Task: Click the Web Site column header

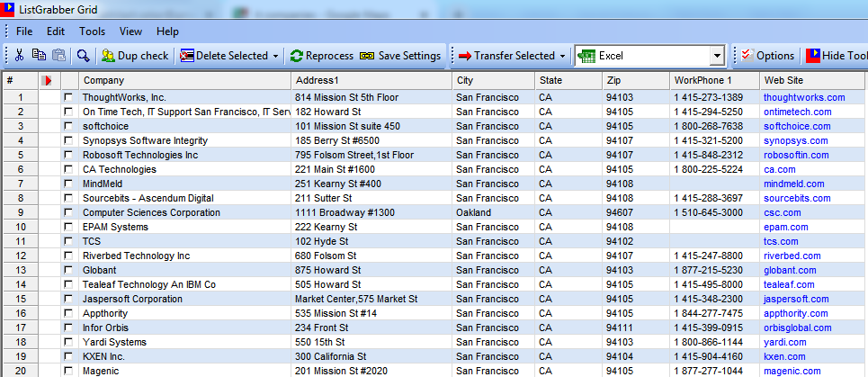Action: click(812, 81)
